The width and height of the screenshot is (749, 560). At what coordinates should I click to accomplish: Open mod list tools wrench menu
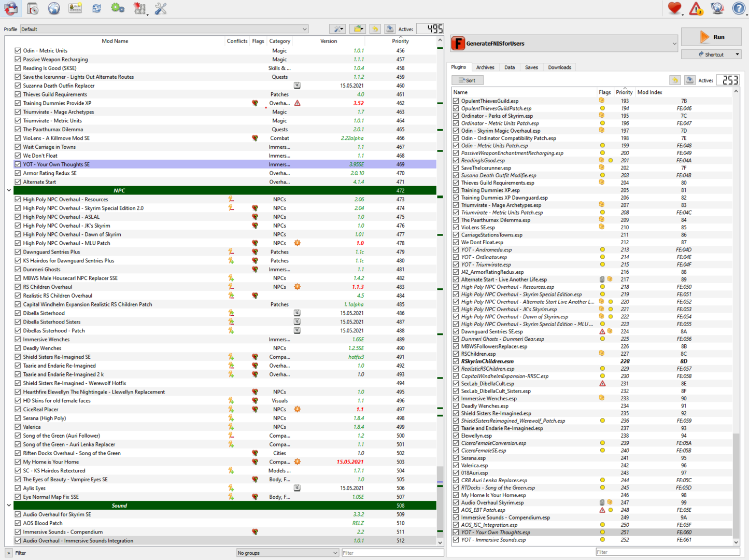[x=338, y=29]
